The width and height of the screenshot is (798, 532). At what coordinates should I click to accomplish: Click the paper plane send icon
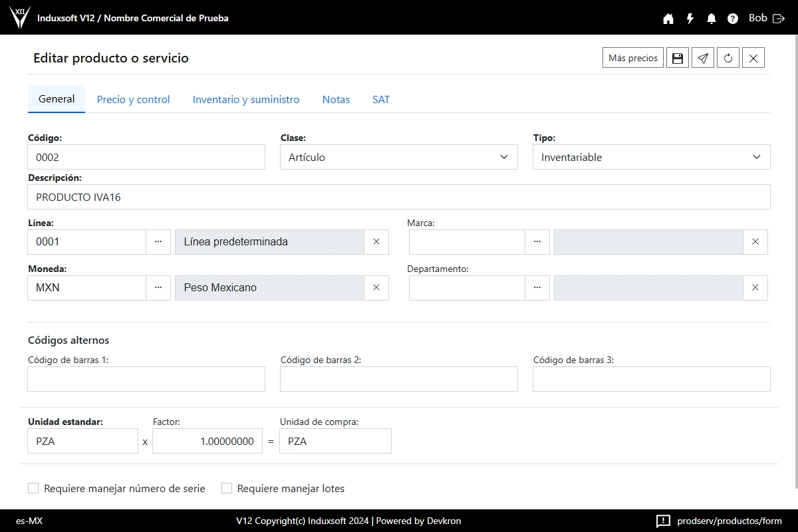coord(703,58)
